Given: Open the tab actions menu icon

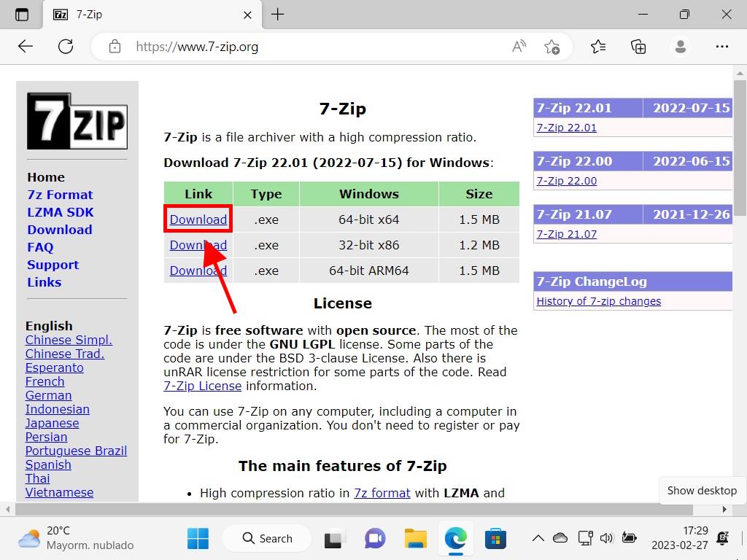Looking at the screenshot, I should coord(22,15).
